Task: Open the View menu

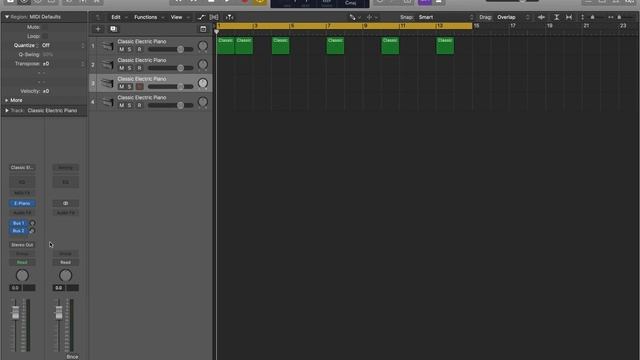Action: pyautogui.click(x=176, y=17)
